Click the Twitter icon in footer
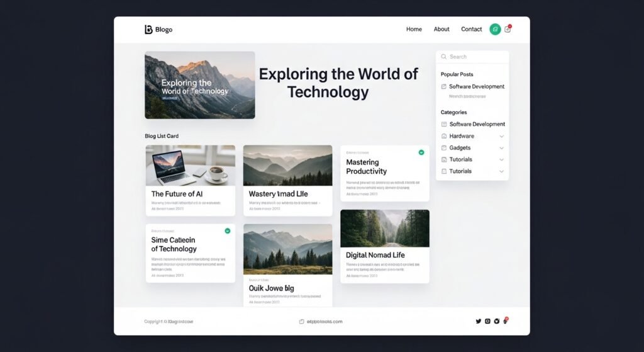 click(x=478, y=321)
